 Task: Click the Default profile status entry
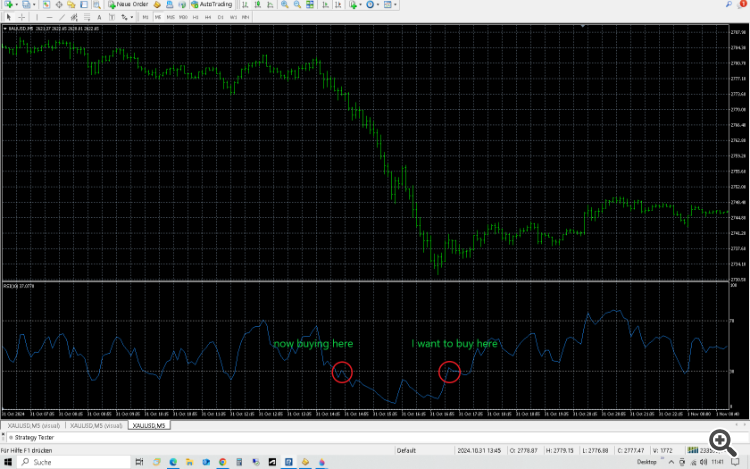click(406, 450)
